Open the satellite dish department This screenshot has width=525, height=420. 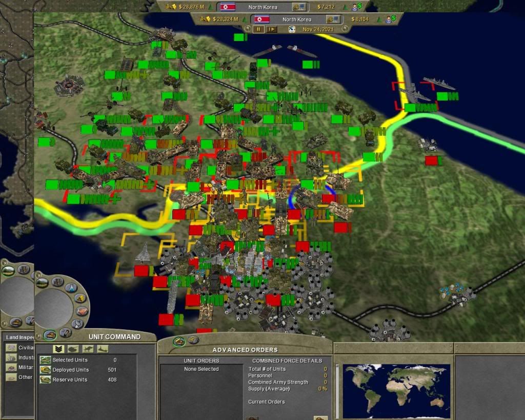pos(77,324)
